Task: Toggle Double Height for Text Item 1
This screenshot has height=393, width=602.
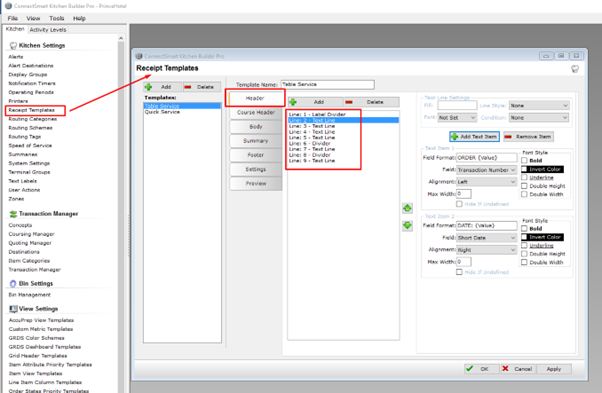Action: (524, 186)
